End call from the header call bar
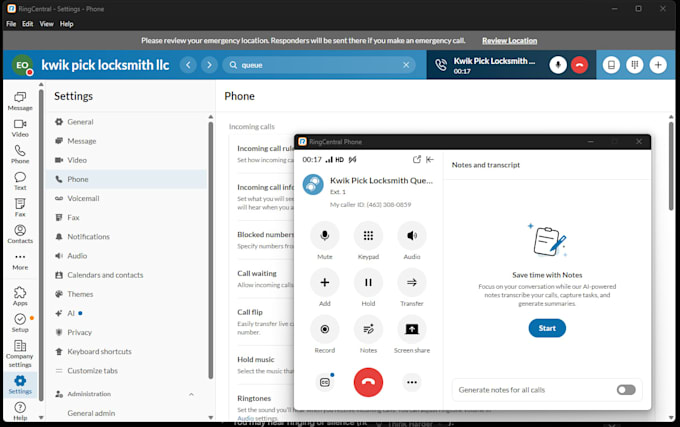This screenshot has width=680, height=427. tap(579, 65)
